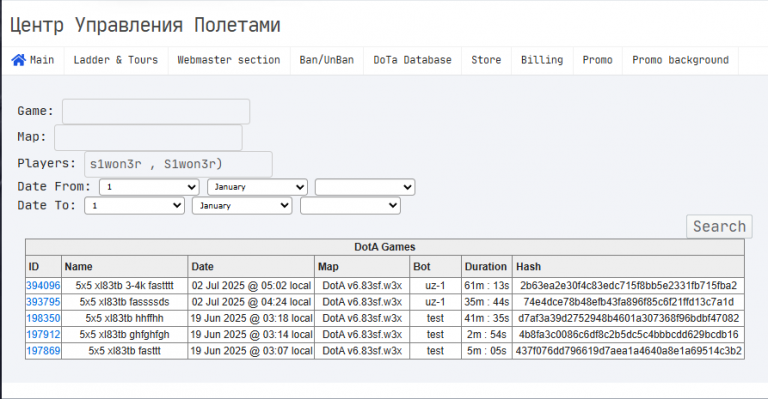The height and width of the screenshot is (399, 768).
Task: Open game ID 197869 link
Action: 43,351
